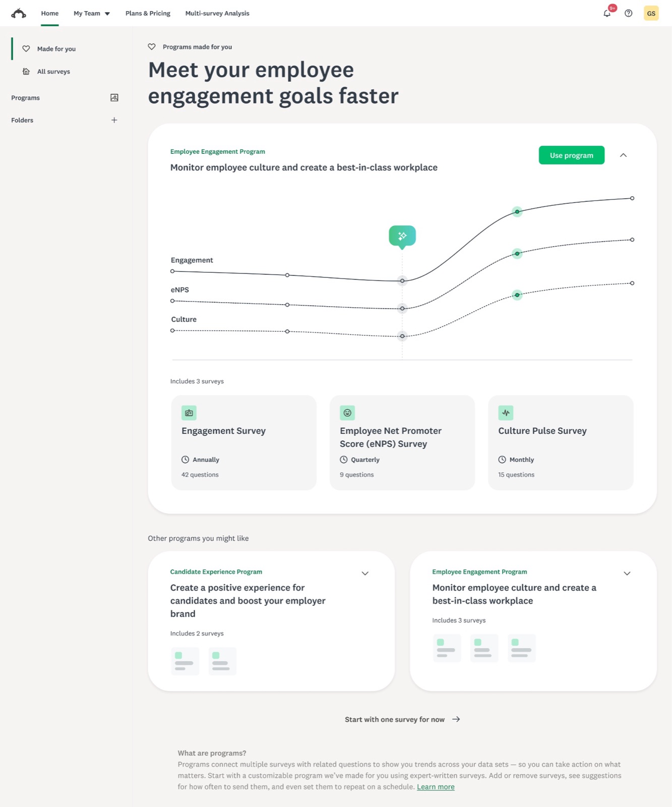Click the sparkle marker on the chart
The width and height of the screenshot is (672, 807).
coord(402,236)
